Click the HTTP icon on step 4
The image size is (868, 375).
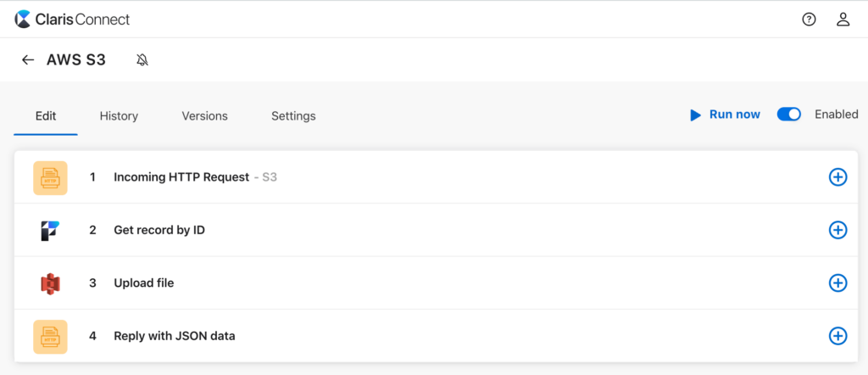50,336
